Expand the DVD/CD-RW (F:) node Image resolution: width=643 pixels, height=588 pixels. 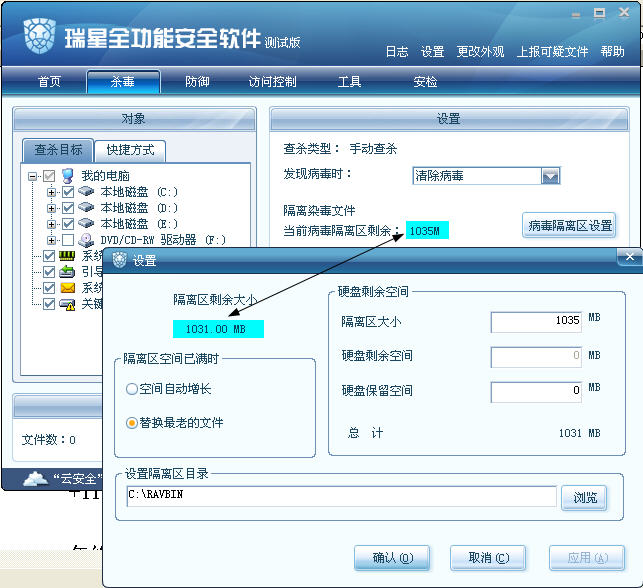(x=51, y=240)
